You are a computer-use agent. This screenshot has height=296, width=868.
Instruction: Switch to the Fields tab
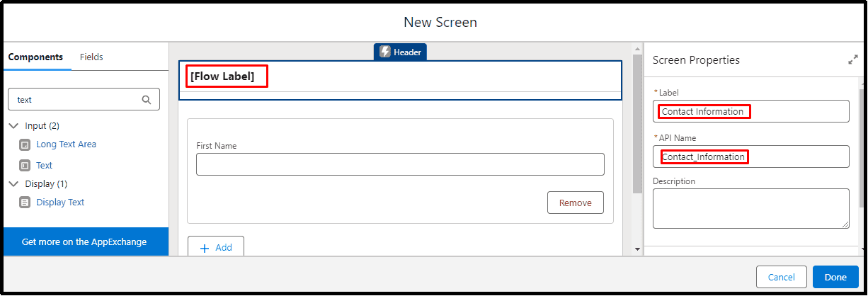pyautogui.click(x=91, y=57)
